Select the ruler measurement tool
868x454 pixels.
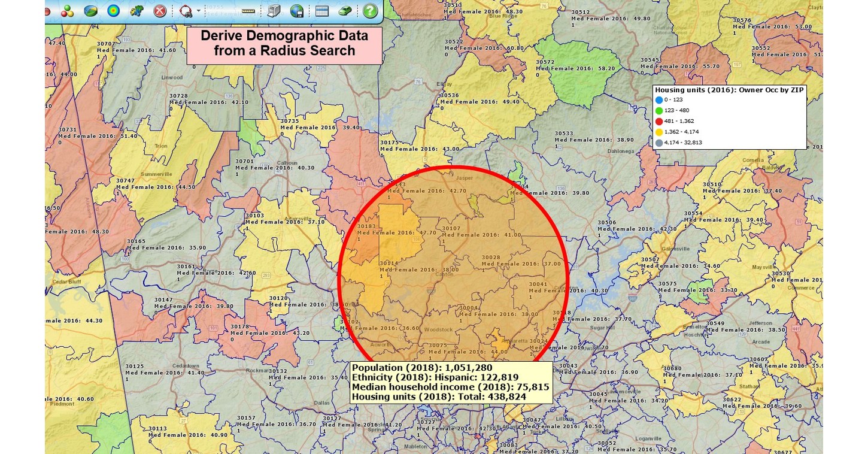(248, 11)
